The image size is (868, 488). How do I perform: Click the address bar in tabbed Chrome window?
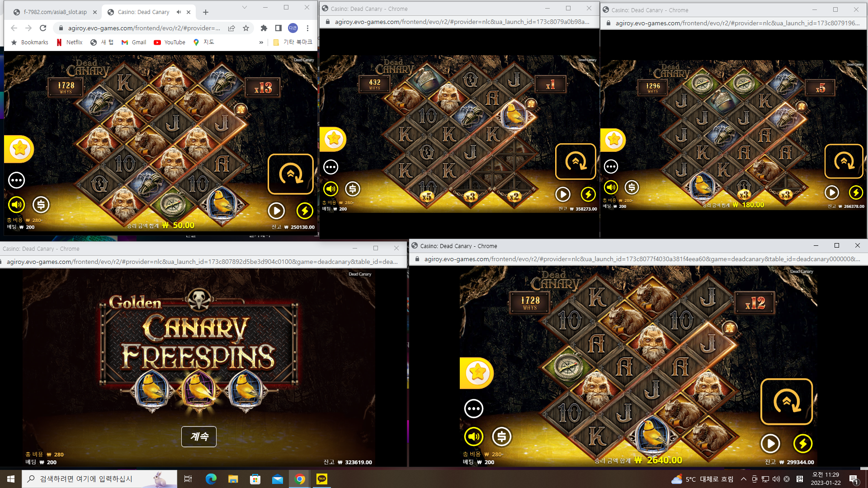click(x=144, y=28)
